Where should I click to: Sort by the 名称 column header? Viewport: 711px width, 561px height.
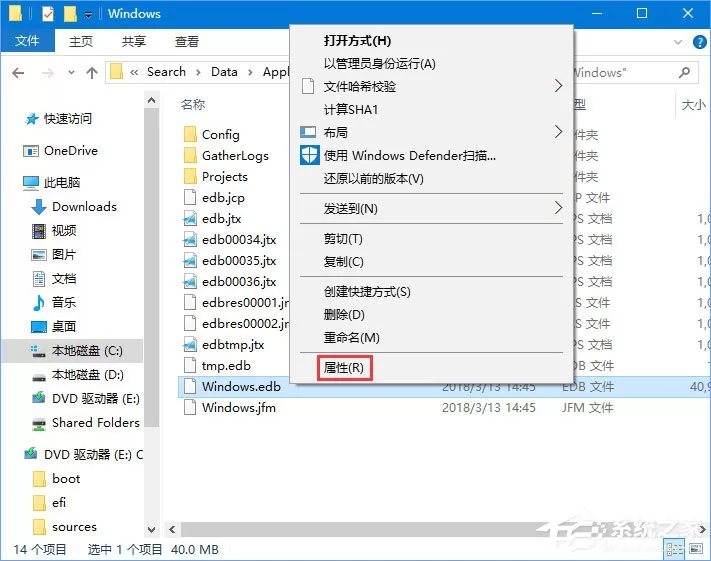click(x=193, y=105)
